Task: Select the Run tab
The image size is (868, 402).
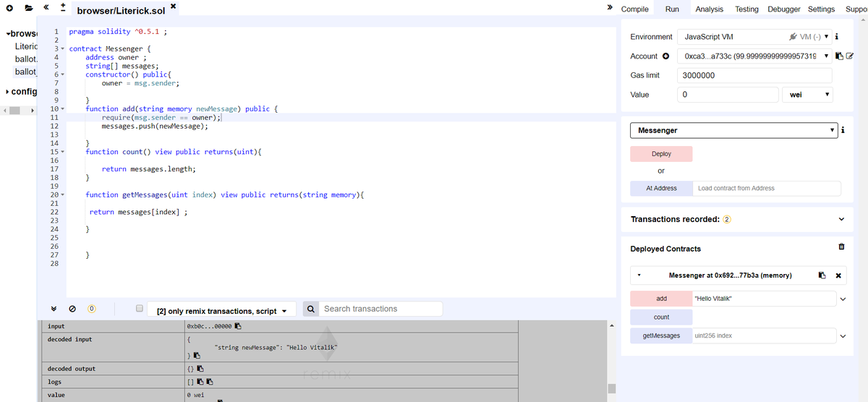Action: [672, 9]
